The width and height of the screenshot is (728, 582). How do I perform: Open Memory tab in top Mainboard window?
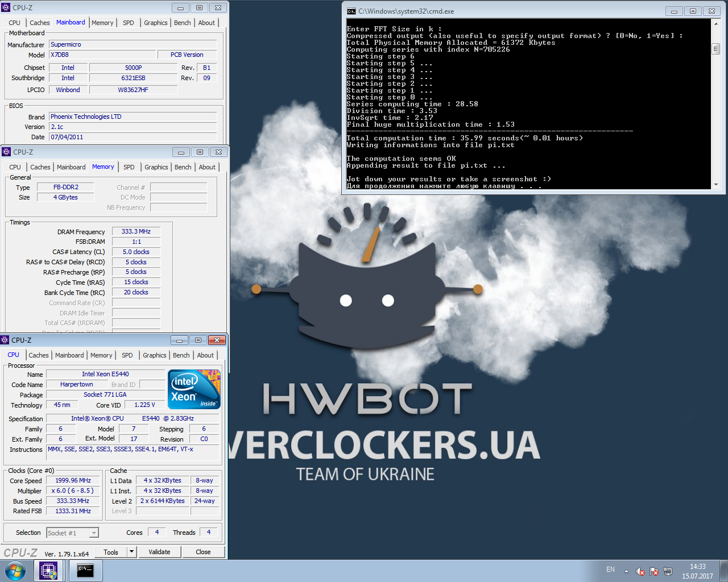point(102,23)
